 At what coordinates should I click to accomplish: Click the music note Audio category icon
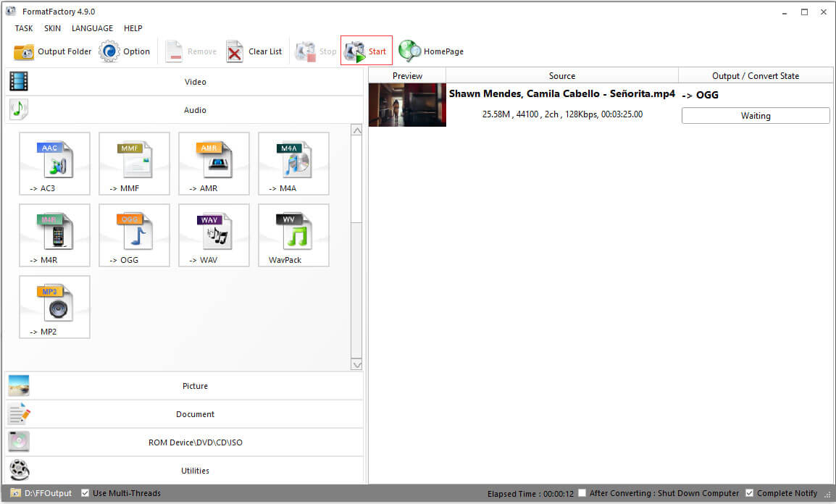click(x=19, y=110)
